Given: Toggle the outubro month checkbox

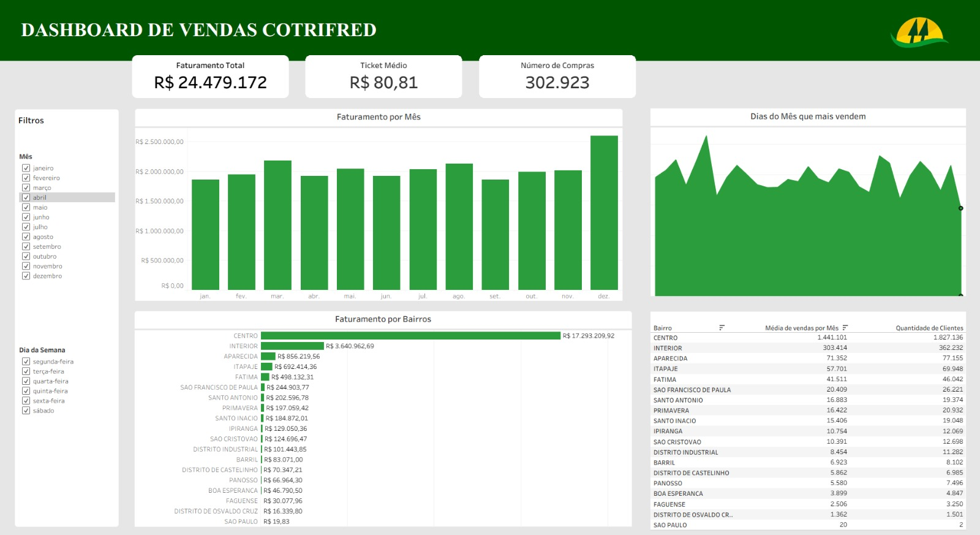Looking at the screenshot, I should coord(26,256).
